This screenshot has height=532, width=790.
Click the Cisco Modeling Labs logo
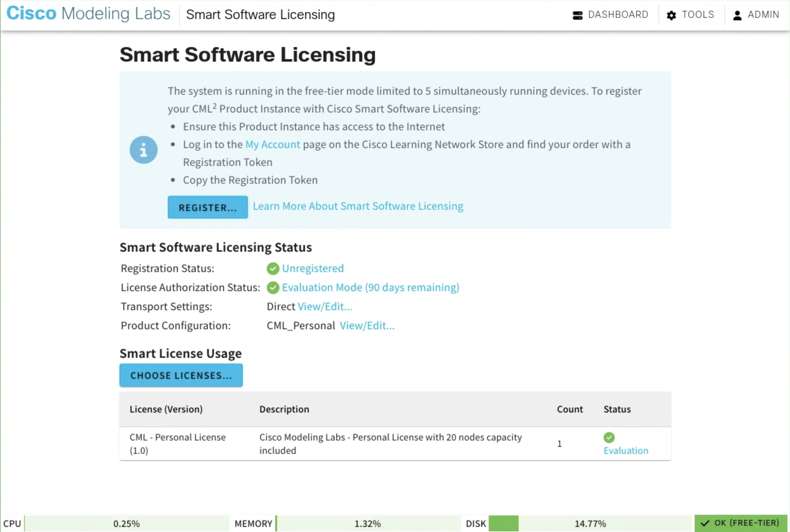(88, 14)
